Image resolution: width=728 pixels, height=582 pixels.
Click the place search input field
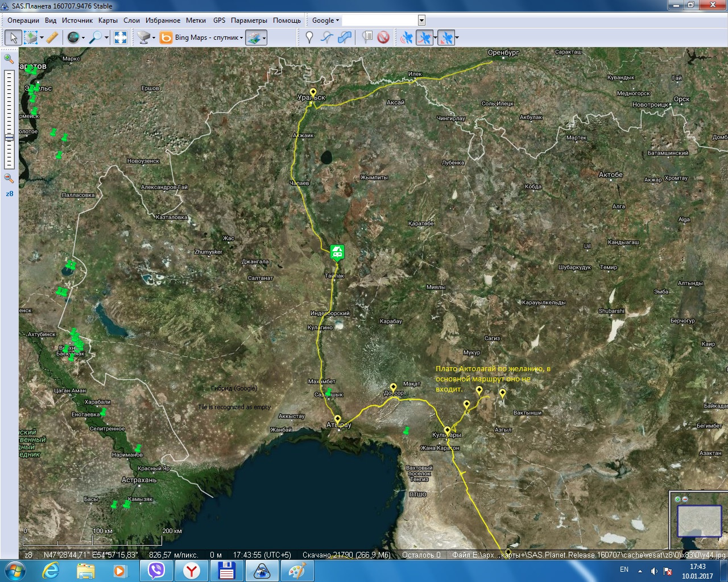coord(380,20)
